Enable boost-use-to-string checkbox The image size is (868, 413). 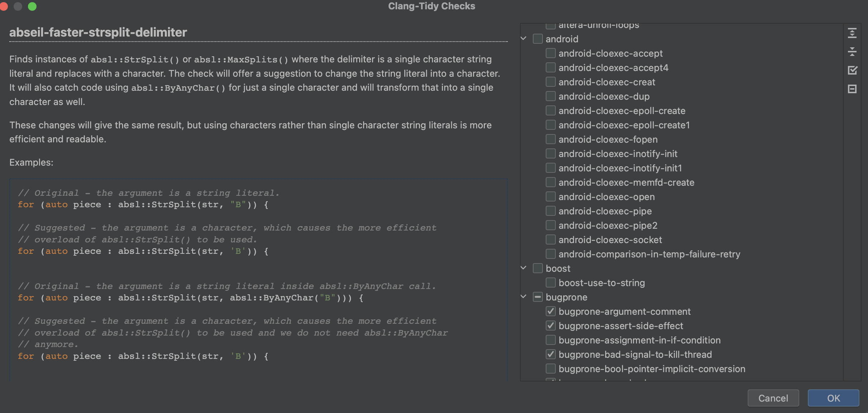(x=551, y=283)
